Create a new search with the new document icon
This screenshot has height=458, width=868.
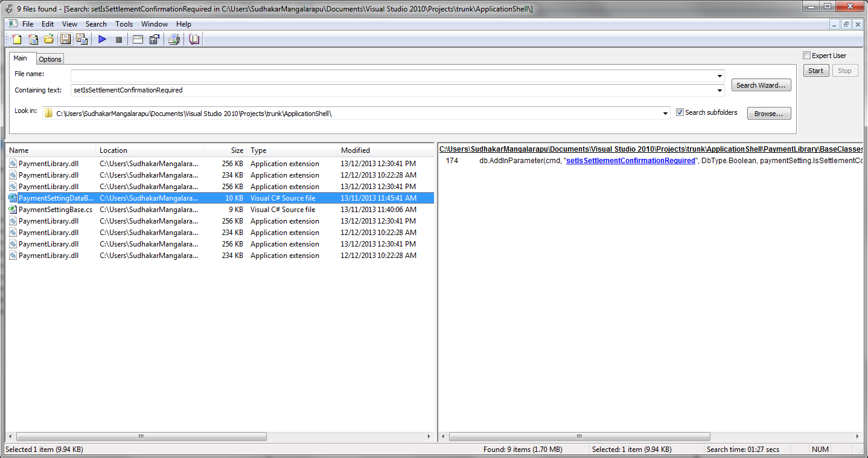point(16,39)
